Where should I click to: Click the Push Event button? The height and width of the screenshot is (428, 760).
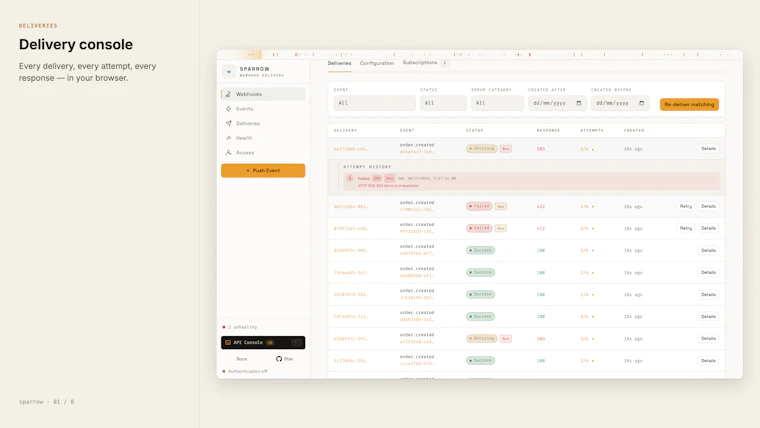pyautogui.click(x=263, y=171)
